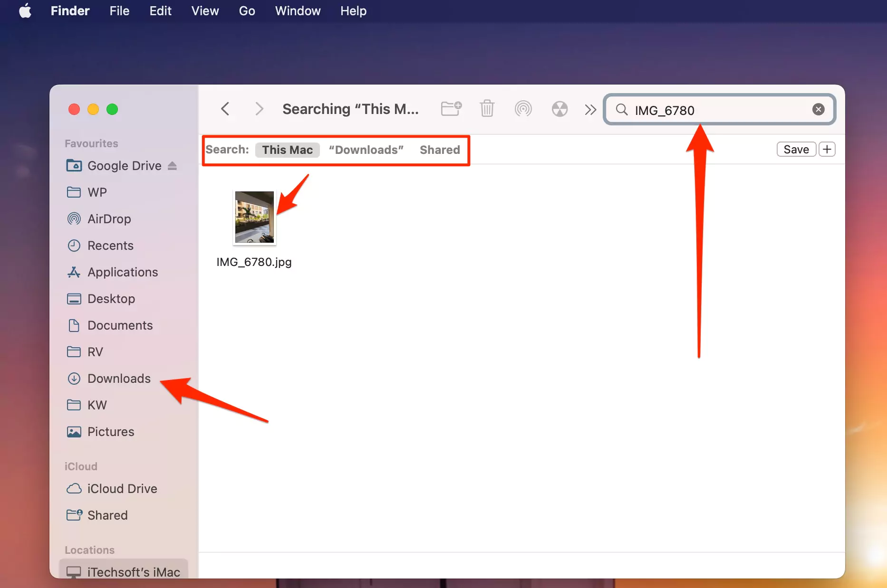Click the Burn disc toolbar icon
Viewport: 887px width, 588px height.
[559, 109]
